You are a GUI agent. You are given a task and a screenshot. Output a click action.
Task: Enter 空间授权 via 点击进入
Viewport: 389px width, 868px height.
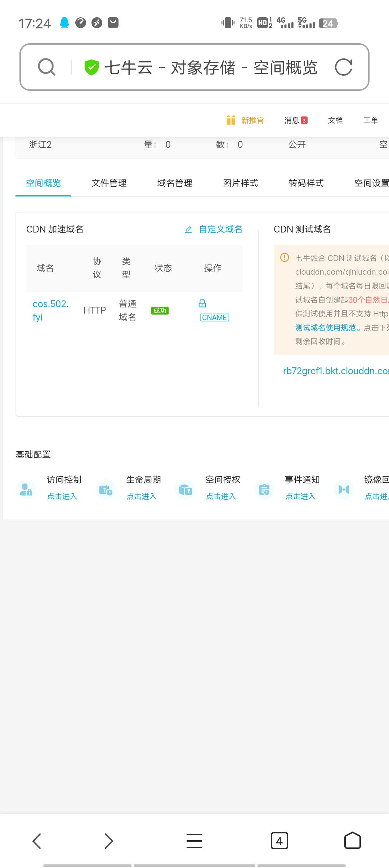221,496
